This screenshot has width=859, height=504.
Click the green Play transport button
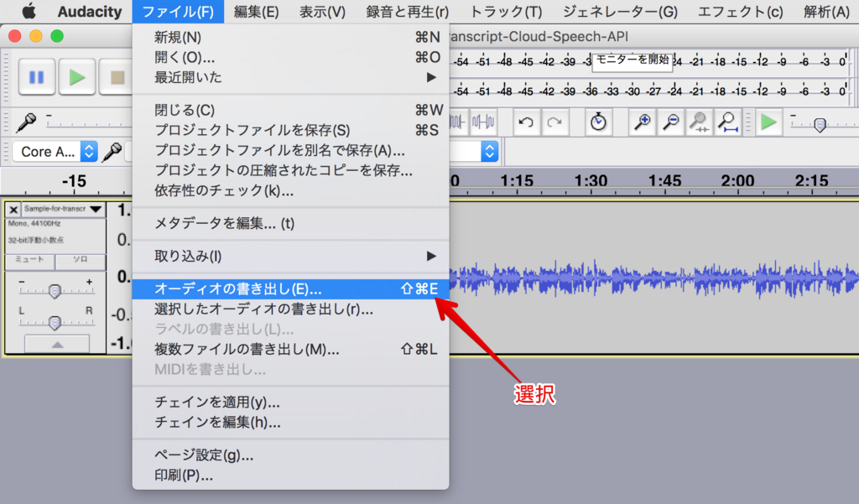pyautogui.click(x=76, y=77)
